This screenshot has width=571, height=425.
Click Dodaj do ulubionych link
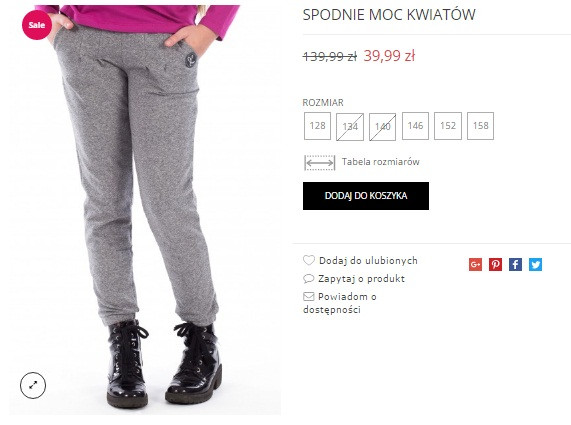click(x=368, y=260)
